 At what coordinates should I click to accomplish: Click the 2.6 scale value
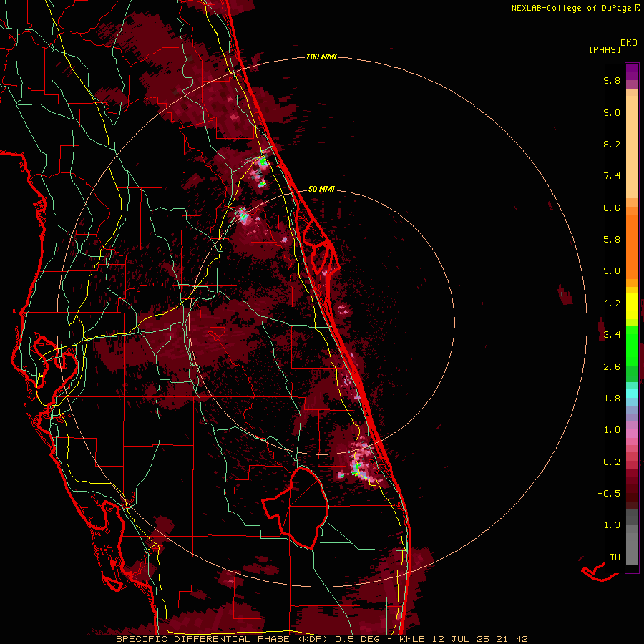612,367
